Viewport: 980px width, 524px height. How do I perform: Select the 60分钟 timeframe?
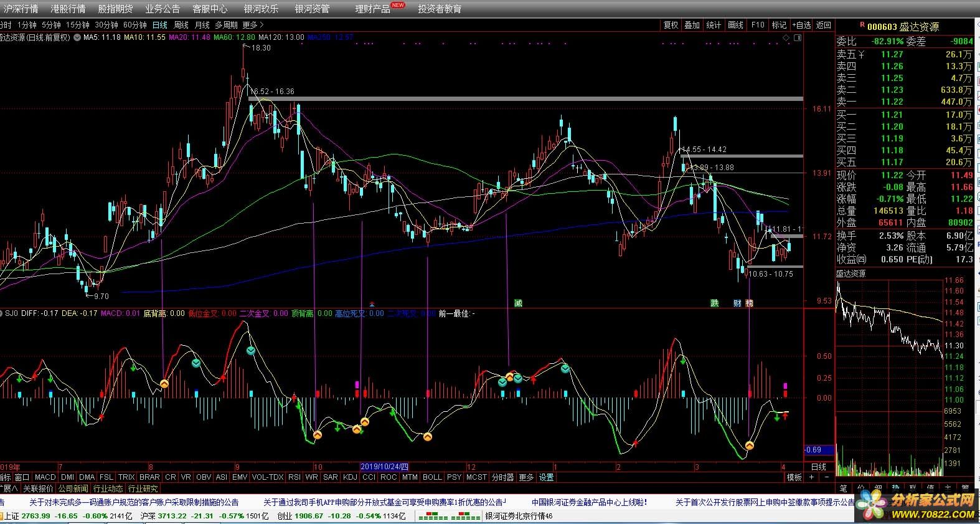tap(135, 25)
